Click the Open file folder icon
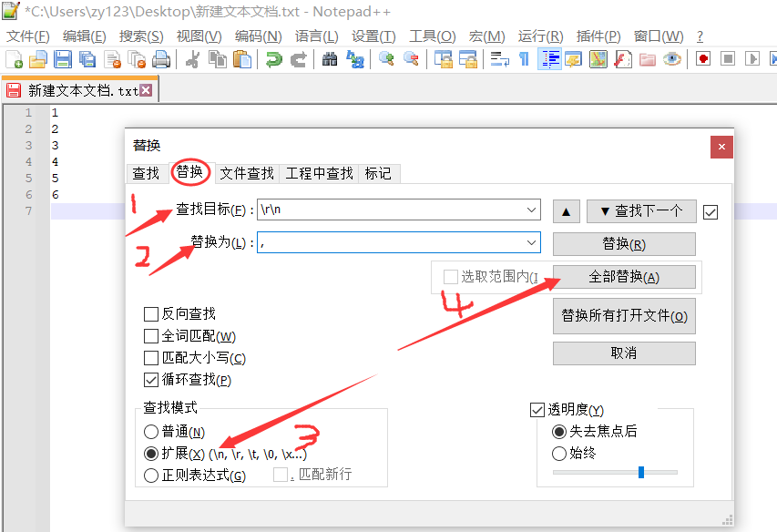Viewport: 777px width, 532px height. click(x=38, y=59)
